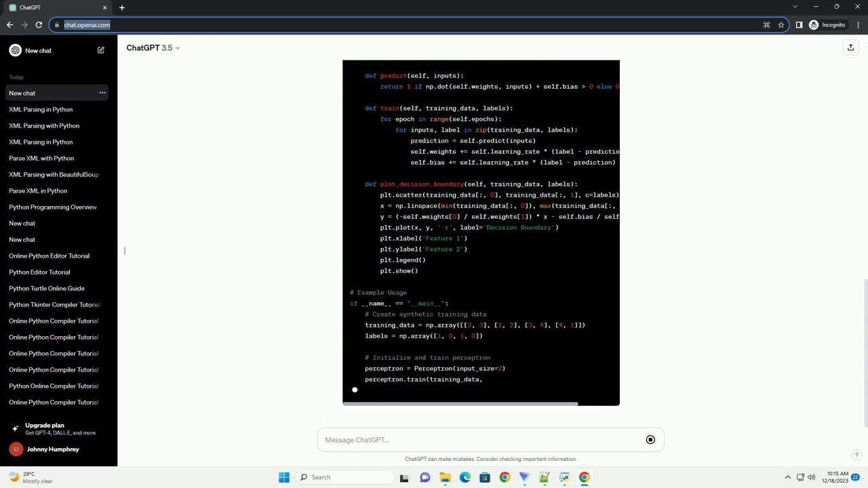Open the weather widget showing 29°C

pyautogui.click(x=30, y=477)
